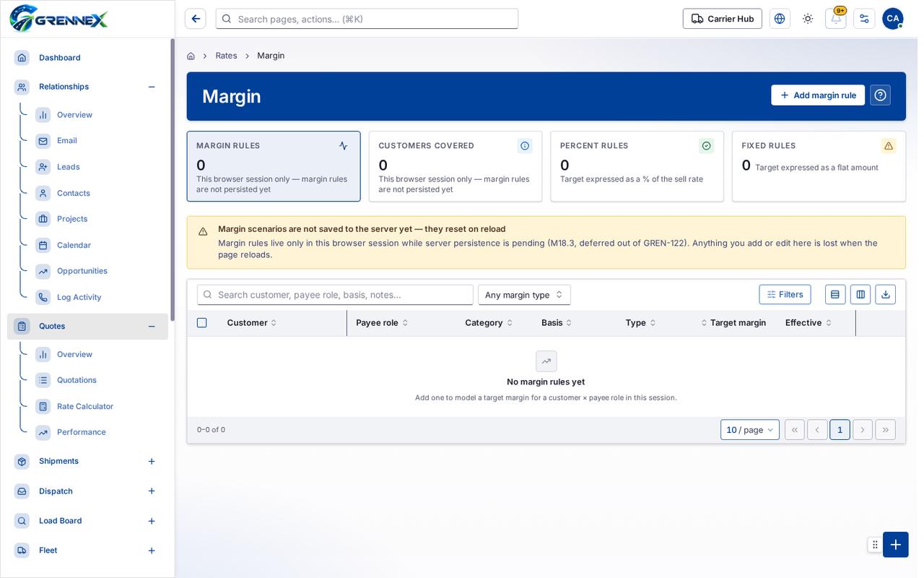The image size is (924, 578).
Task: Open the display settings sliders icon
Action: 864,19
